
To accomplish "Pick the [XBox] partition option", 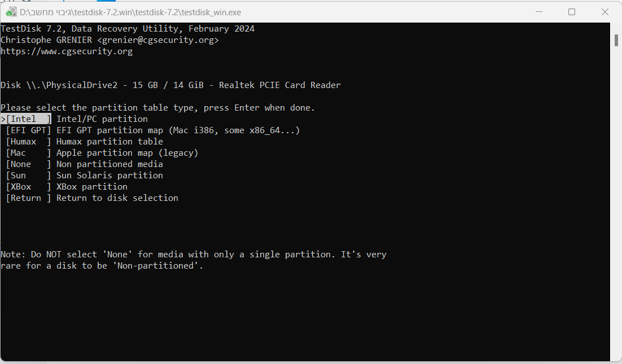I will click(x=29, y=187).
